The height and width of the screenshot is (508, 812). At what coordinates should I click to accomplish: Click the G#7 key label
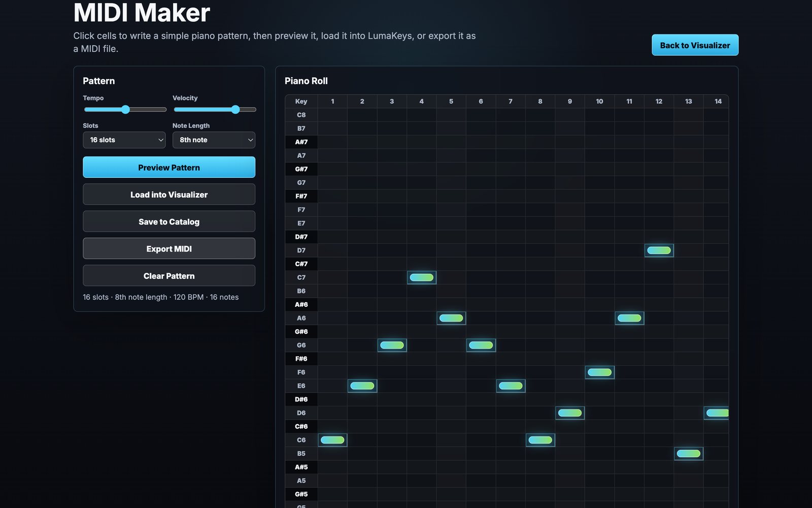(x=301, y=169)
